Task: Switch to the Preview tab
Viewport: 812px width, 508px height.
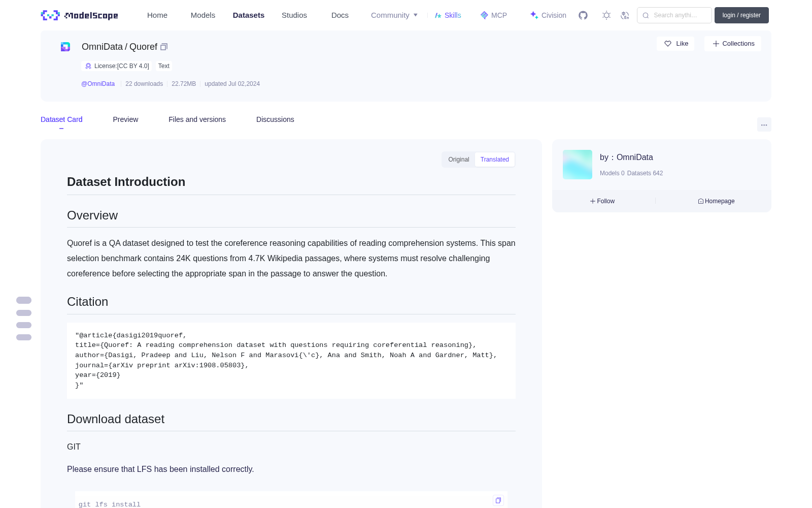Action: 125,119
